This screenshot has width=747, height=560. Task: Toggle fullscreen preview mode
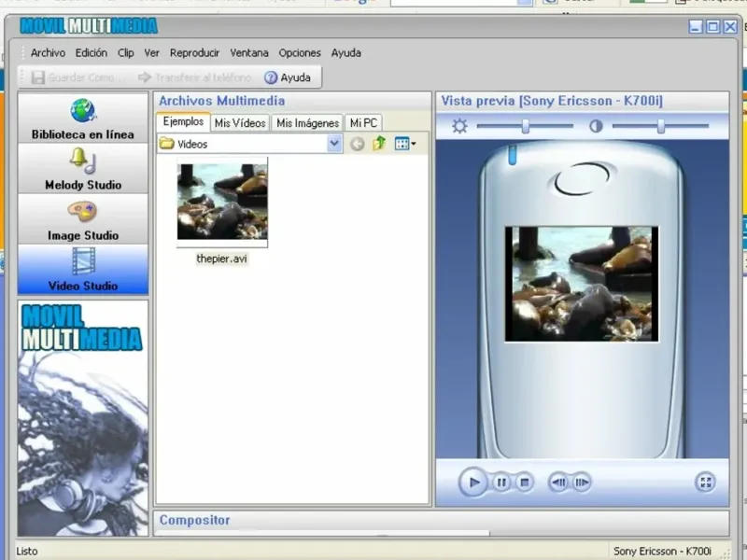706,483
